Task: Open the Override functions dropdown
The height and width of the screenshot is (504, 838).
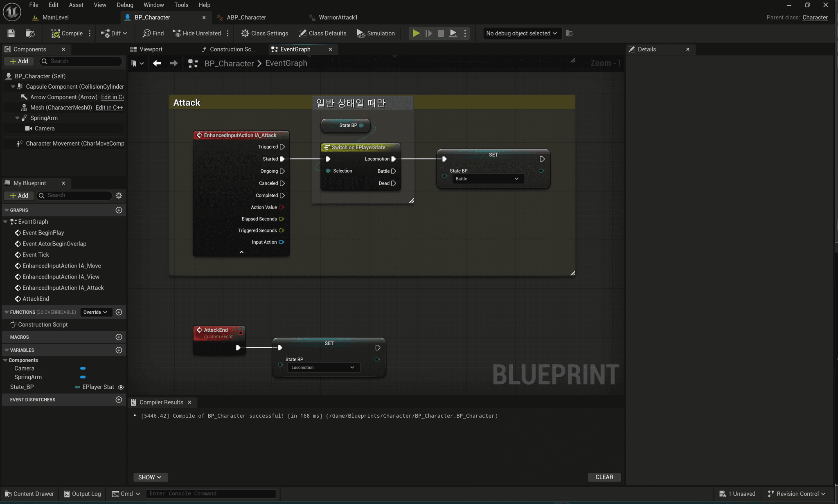Action: tap(95, 312)
